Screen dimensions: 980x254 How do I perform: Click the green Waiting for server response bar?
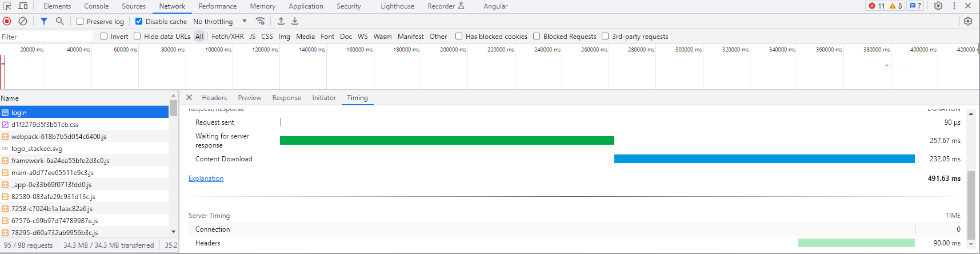pos(447,140)
